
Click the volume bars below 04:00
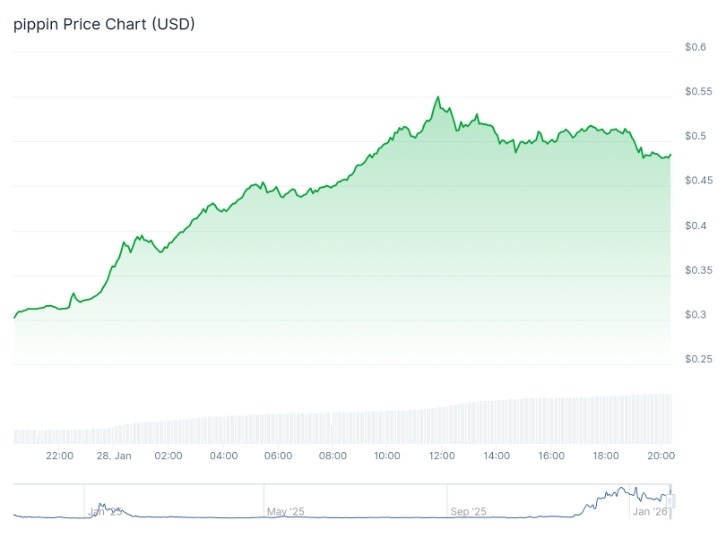(223, 430)
